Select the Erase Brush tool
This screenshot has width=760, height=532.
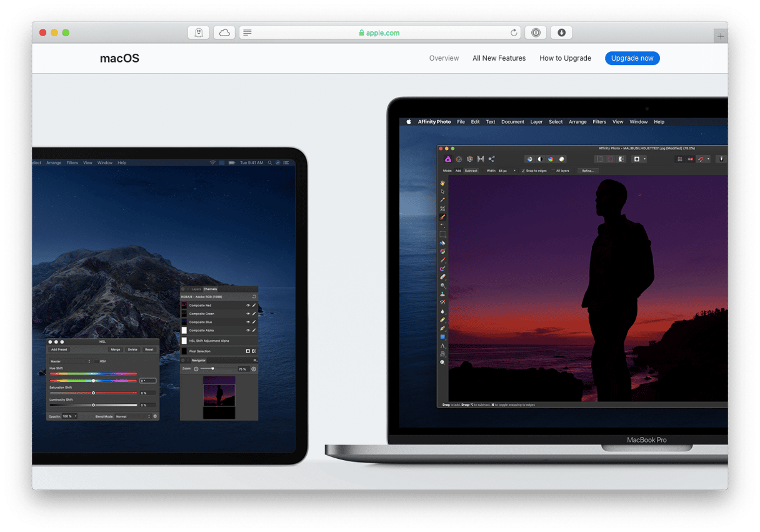point(442,277)
